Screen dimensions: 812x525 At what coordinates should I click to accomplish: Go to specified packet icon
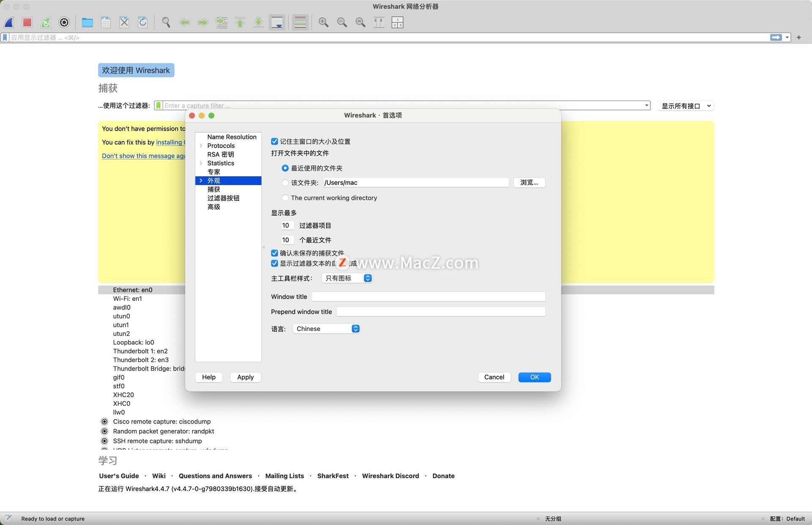pyautogui.click(x=222, y=22)
